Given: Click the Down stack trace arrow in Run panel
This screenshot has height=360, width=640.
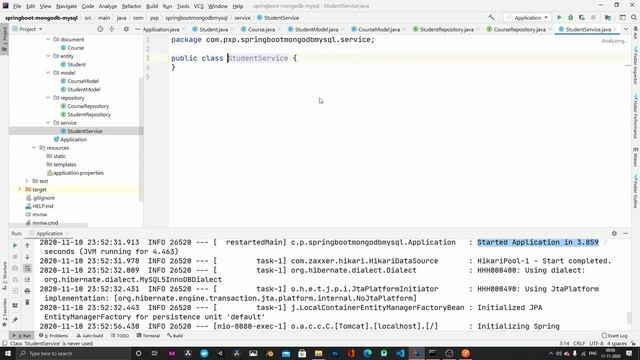Looking at the screenshot, I should pos(27,257).
